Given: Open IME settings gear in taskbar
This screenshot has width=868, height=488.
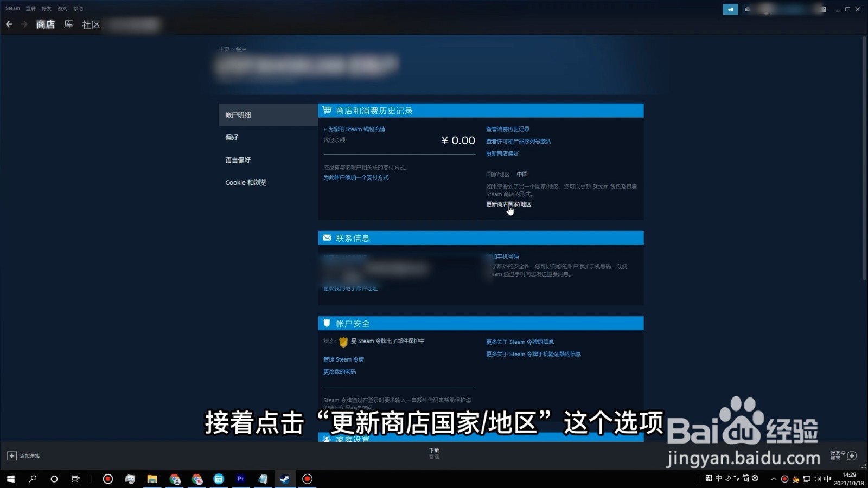Looking at the screenshot, I should click(x=755, y=478).
